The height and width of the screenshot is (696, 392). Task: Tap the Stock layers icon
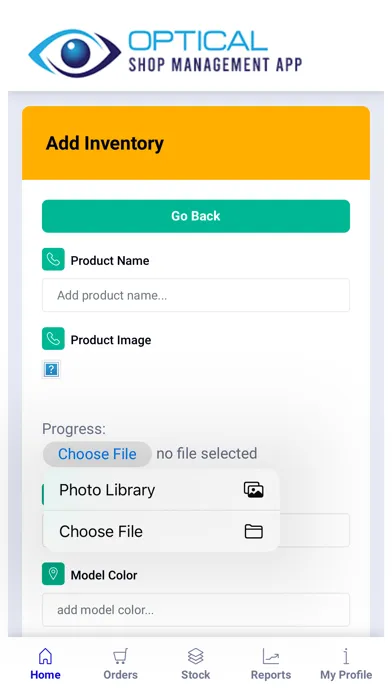tap(195, 656)
